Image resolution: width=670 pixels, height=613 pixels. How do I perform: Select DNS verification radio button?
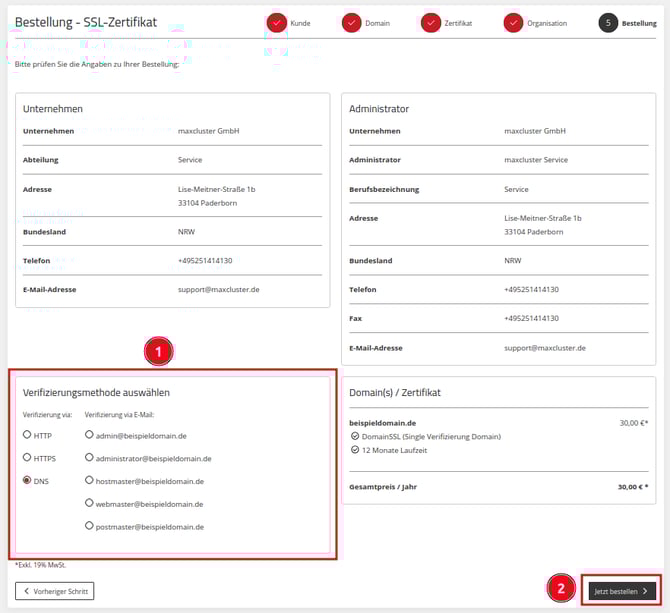point(27,481)
